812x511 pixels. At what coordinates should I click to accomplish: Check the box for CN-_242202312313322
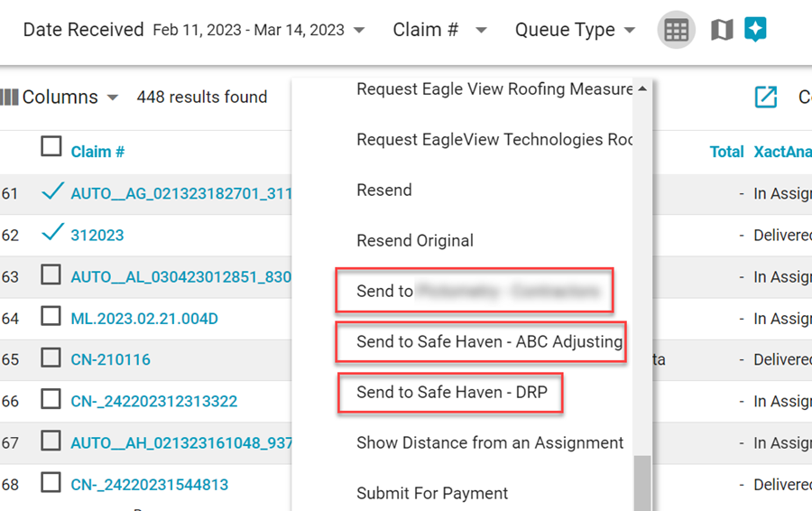click(x=51, y=399)
